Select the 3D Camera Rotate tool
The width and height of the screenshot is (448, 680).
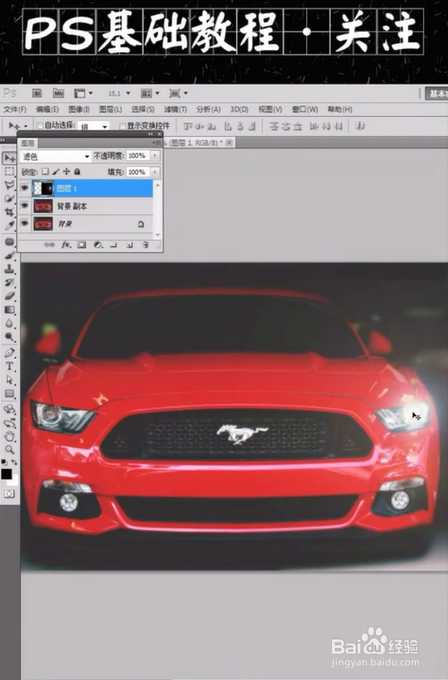coord(9,423)
